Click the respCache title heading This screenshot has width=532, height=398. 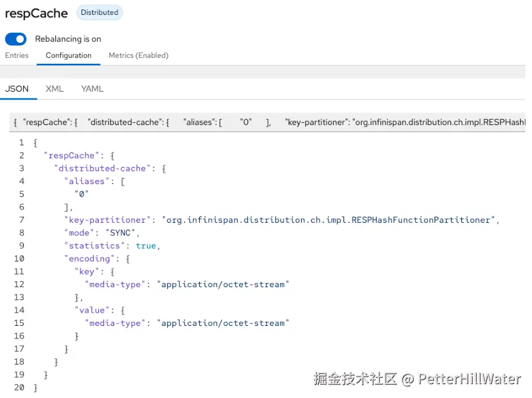(36, 14)
